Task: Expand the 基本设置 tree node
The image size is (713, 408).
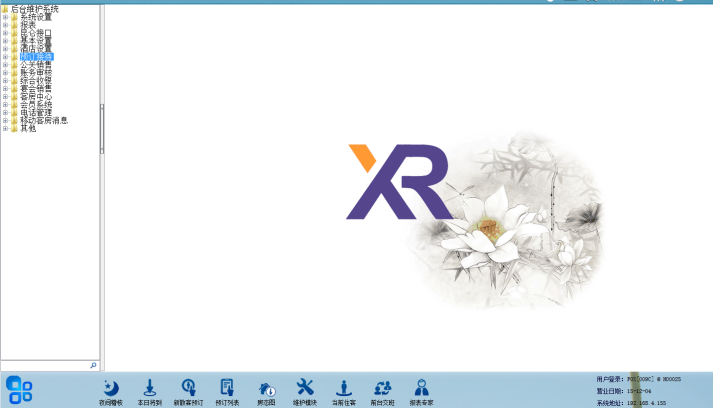Action: coord(5,41)
